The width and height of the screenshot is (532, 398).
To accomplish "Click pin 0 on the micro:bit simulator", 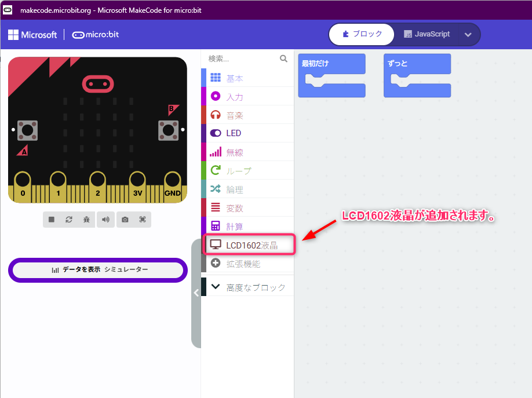I will point(23,187).
